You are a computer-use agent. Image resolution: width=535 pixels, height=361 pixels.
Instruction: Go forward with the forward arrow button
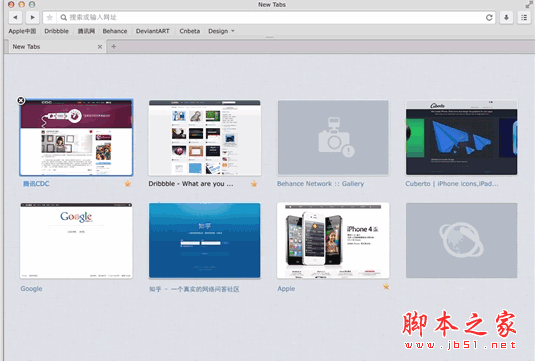pos(32,17)
